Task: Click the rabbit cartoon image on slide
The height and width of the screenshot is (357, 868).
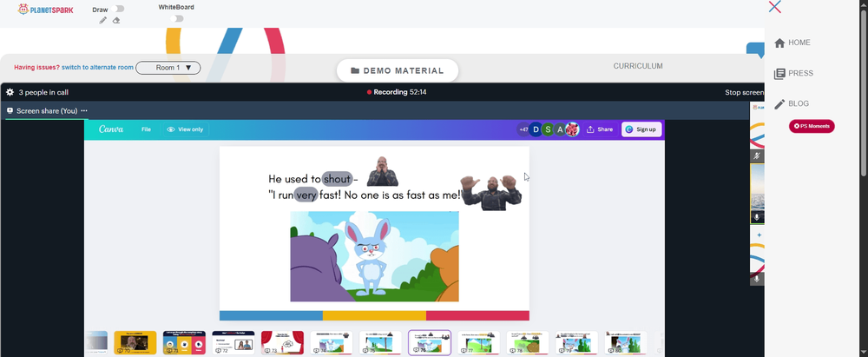Action: [374, 256]
